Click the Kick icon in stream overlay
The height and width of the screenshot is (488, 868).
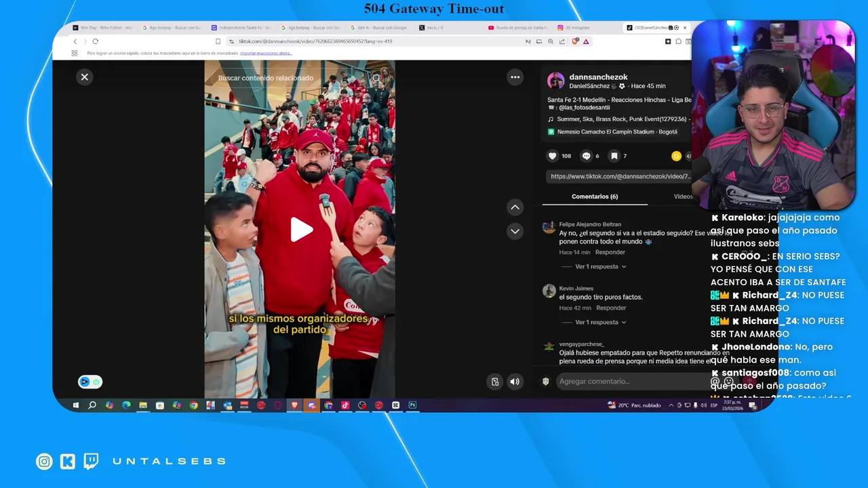68,462
